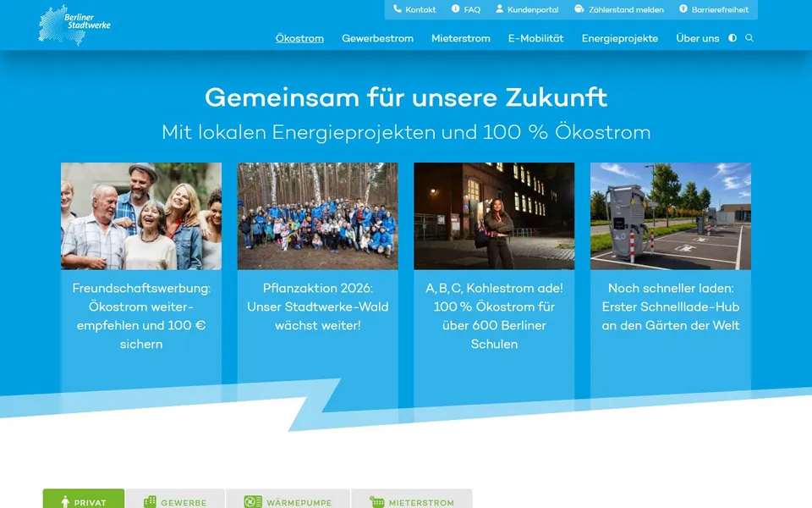
Task: Click the building icon in Gewerbe tab
Action: [150, 502]
